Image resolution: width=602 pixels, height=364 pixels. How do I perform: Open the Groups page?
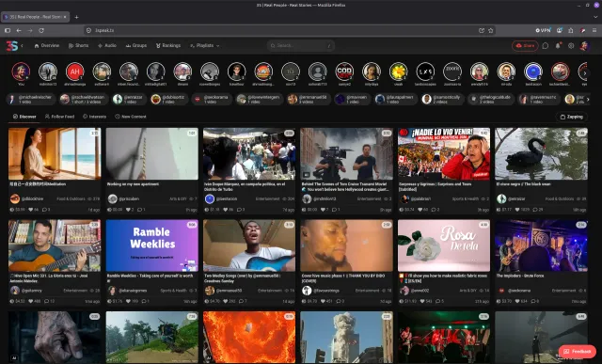click(136, 46)
